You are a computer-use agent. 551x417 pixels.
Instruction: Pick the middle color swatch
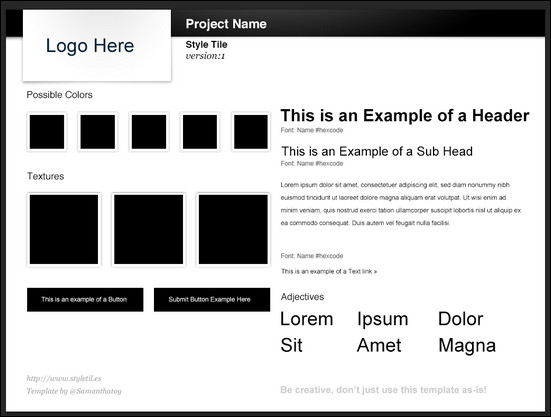(x=149, y=132)
